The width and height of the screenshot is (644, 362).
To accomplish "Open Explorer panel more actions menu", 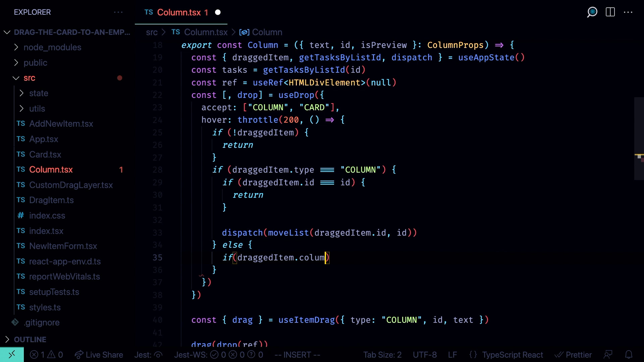I will tap(118, 12).
